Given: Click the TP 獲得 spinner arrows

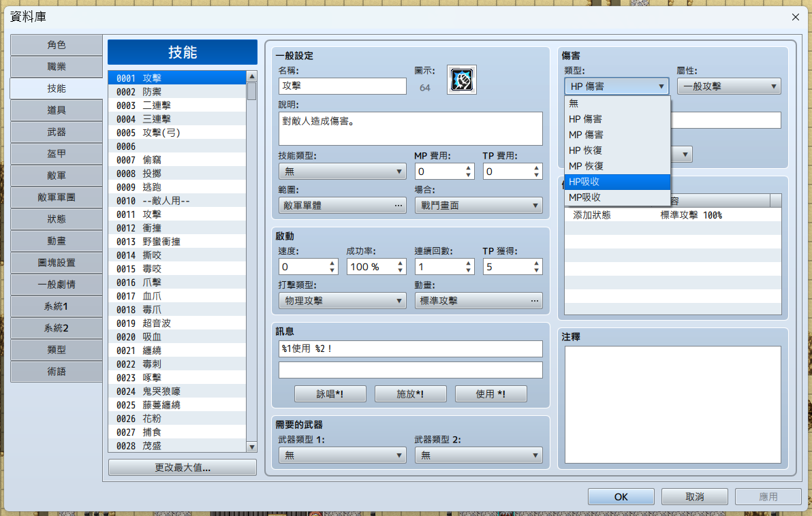Looking at the screenshot, I should 537,267.
